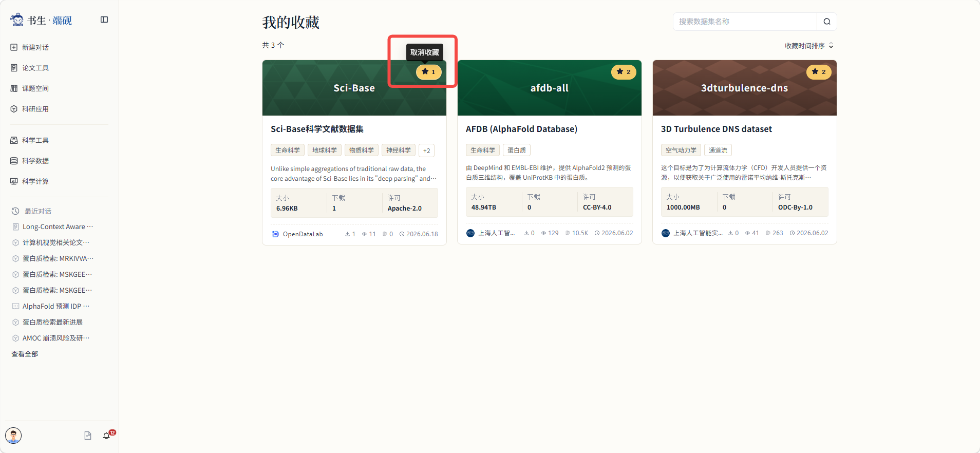Click the 科学数据 database icon

[x=14, y=161]
